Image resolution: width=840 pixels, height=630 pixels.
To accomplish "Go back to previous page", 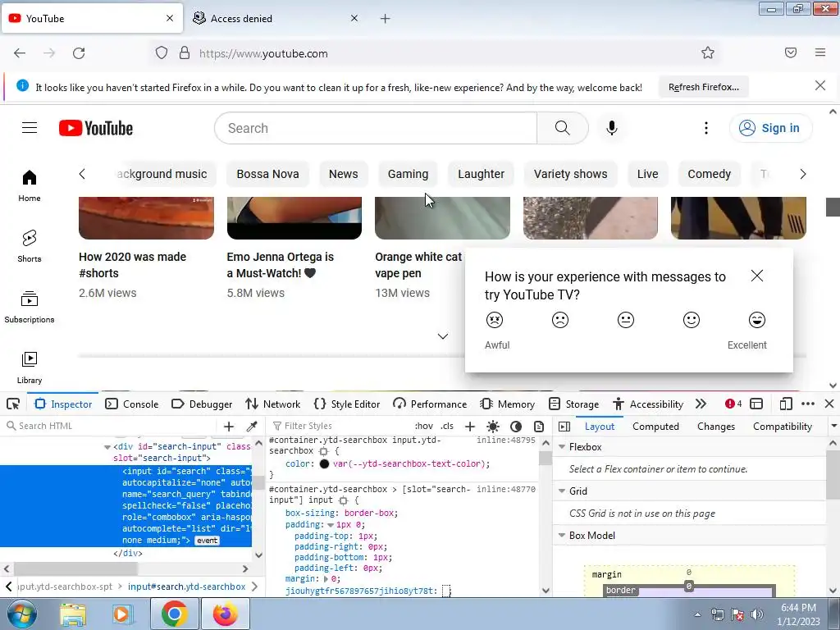I will [20, 53].
